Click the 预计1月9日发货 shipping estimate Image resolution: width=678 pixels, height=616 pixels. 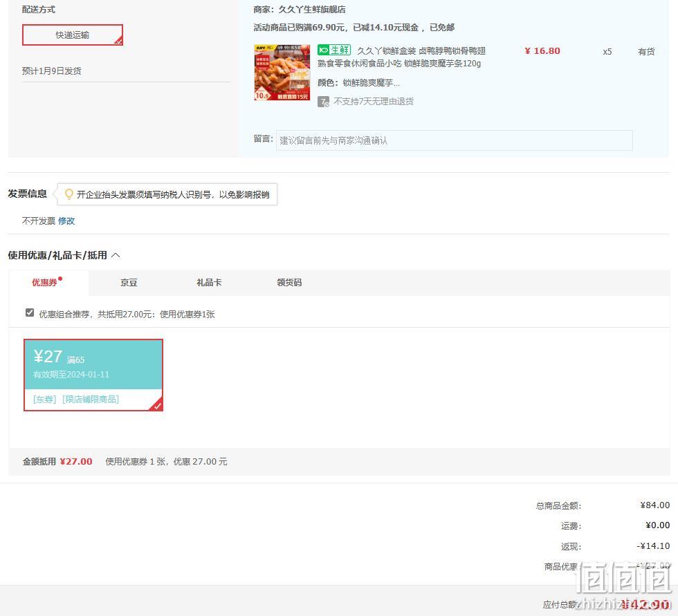[x=51, y=71]
